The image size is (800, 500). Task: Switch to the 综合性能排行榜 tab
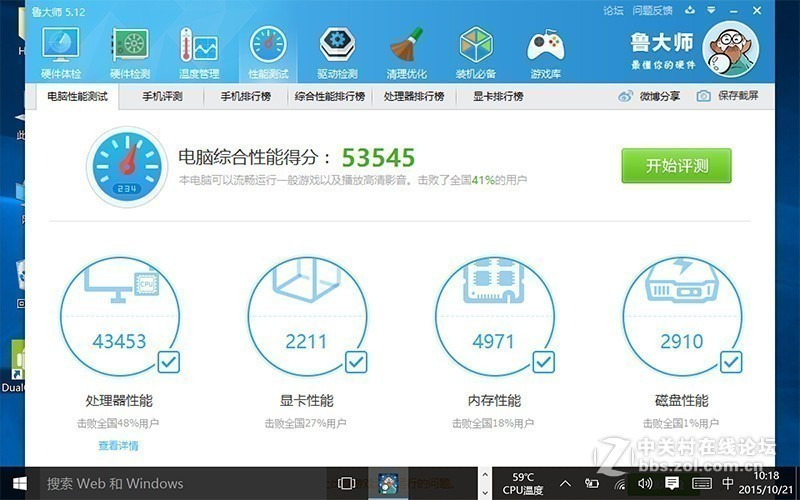click(x=330, y=96)
